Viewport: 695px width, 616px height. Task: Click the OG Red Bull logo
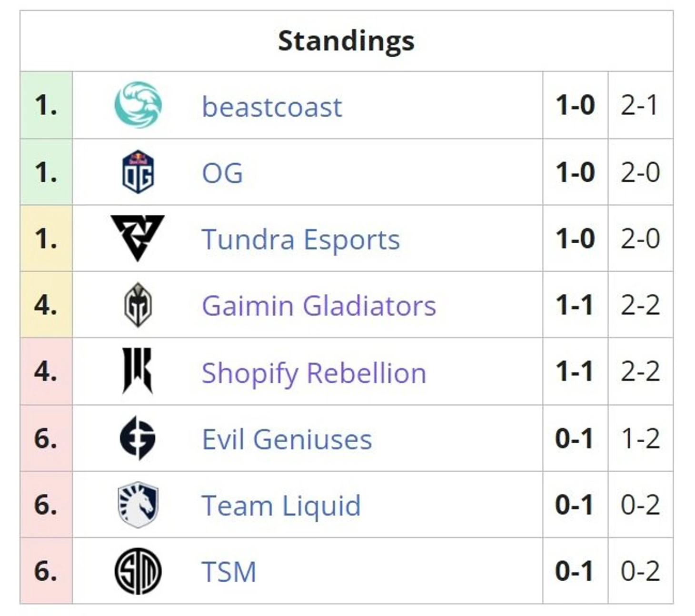click(138, 172)
